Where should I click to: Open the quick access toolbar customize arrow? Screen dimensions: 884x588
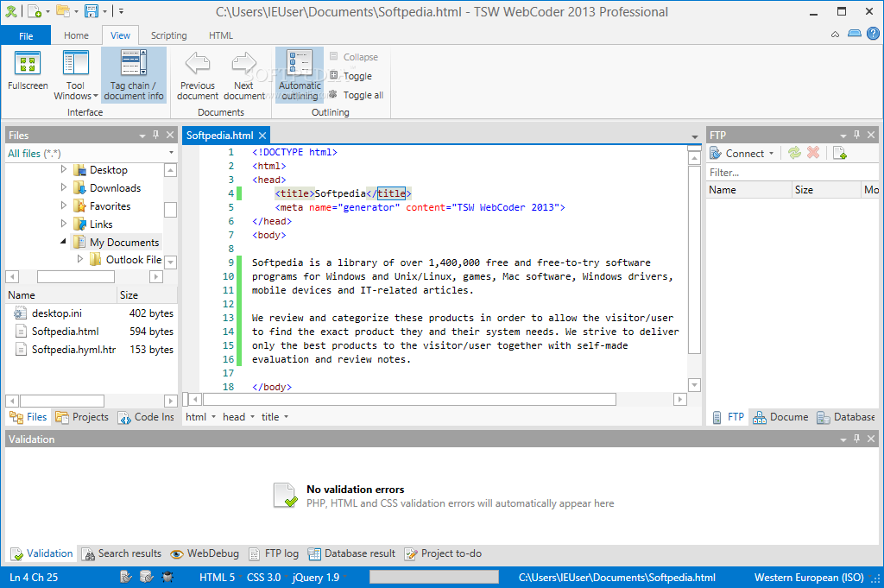click(121, 11)
